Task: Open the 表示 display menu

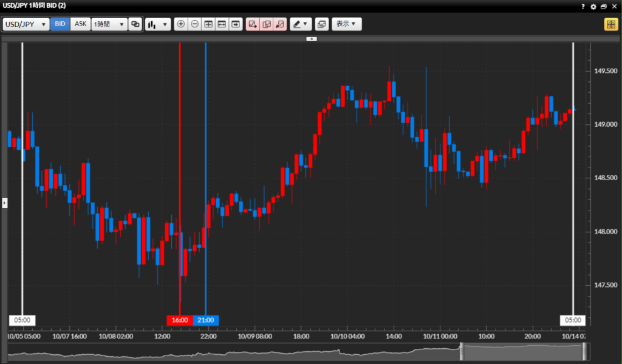Action: pyautogui.click(x=346, y=24)
